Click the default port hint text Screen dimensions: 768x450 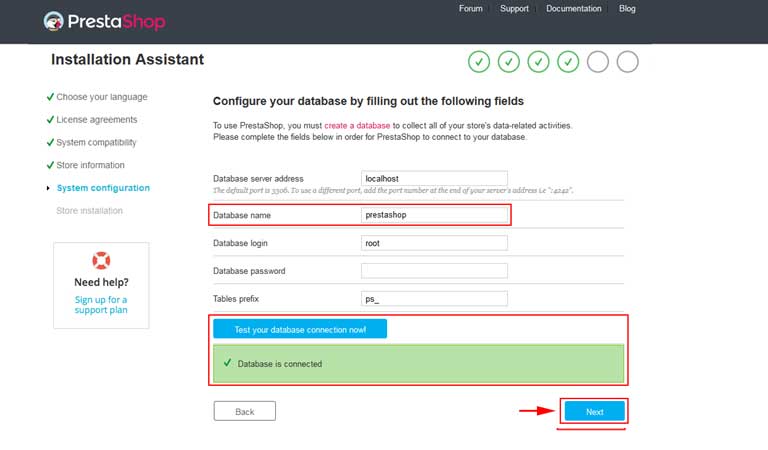pyautogui.click(x=393, y=190)
